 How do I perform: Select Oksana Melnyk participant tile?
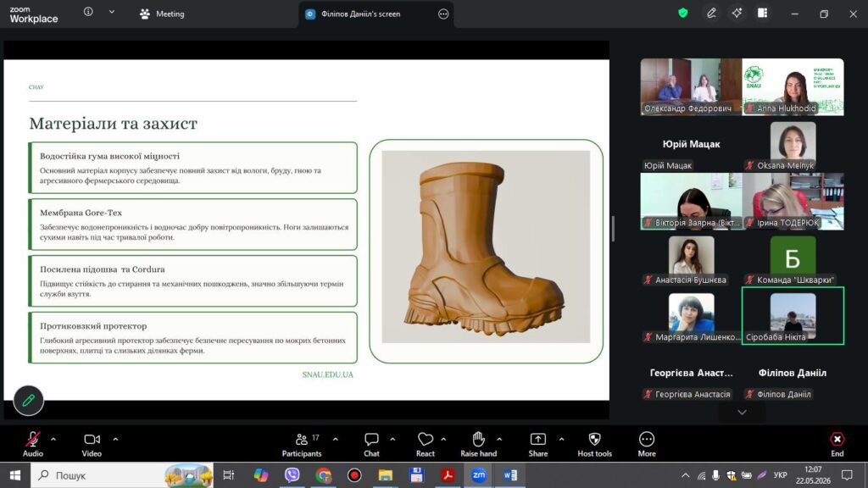coord(793,146)
